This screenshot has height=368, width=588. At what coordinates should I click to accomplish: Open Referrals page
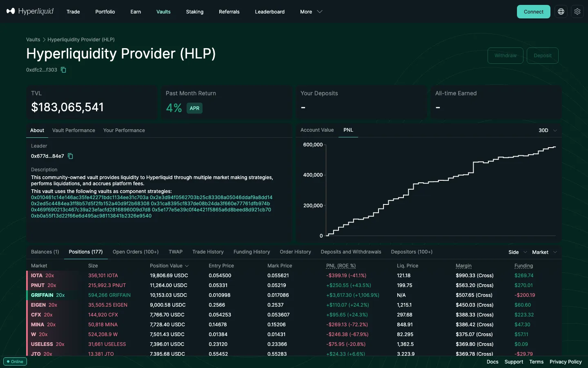(229, 12)
